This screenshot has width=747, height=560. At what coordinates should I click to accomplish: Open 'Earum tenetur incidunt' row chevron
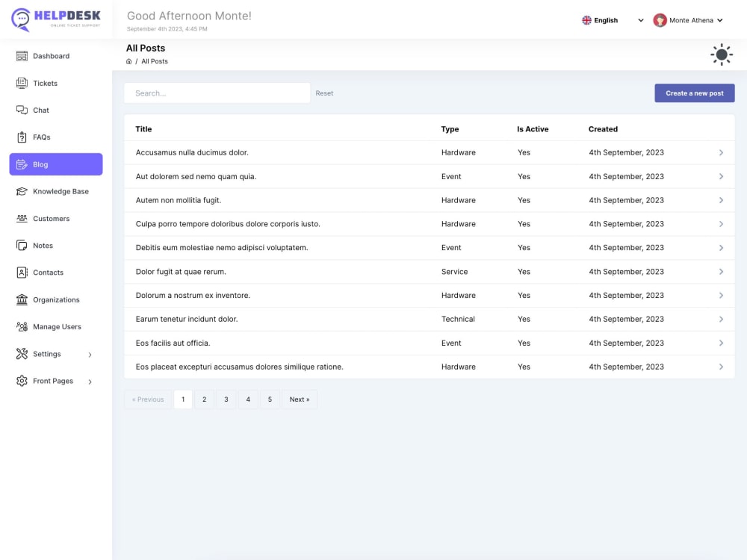[x=721, y=319]
